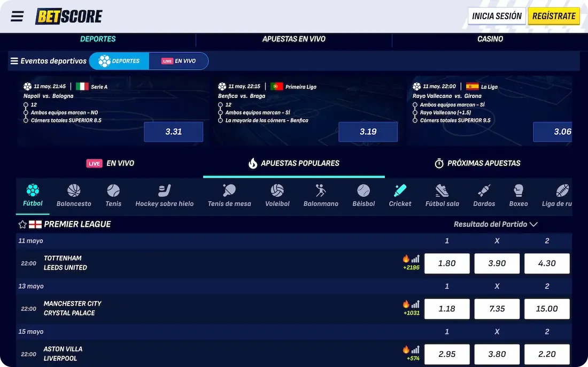
Task: Bet on Manchester City at 1.18
Action: point(447,309)
